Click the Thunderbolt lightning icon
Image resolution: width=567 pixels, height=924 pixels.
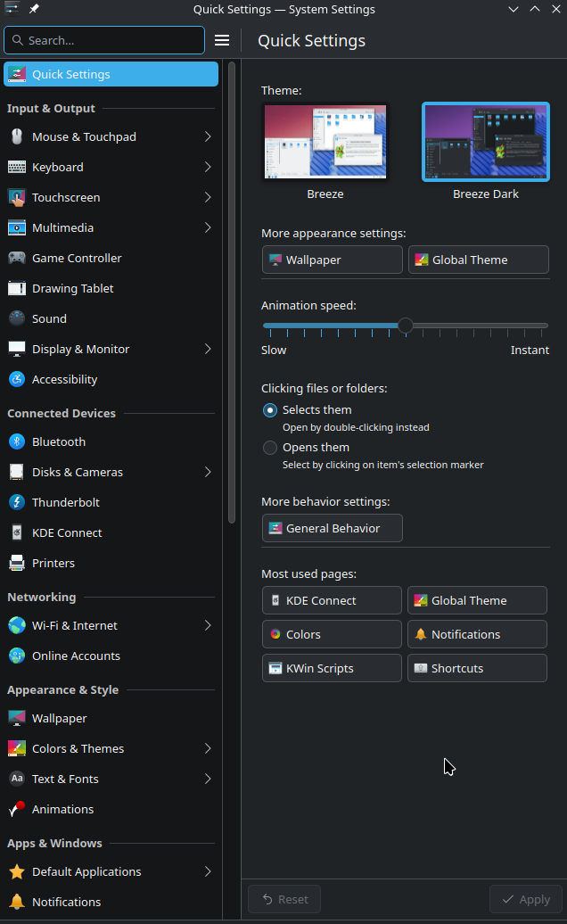coord(16,503)
